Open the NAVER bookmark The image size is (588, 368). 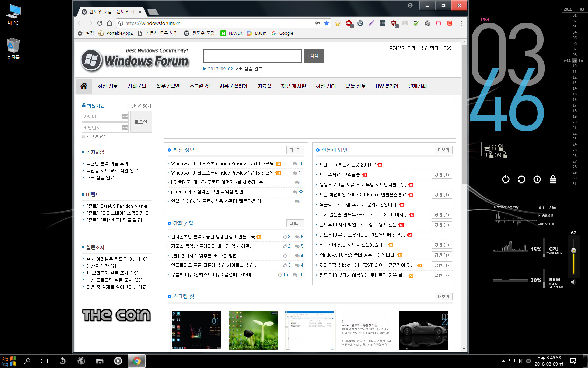(231, 33)
